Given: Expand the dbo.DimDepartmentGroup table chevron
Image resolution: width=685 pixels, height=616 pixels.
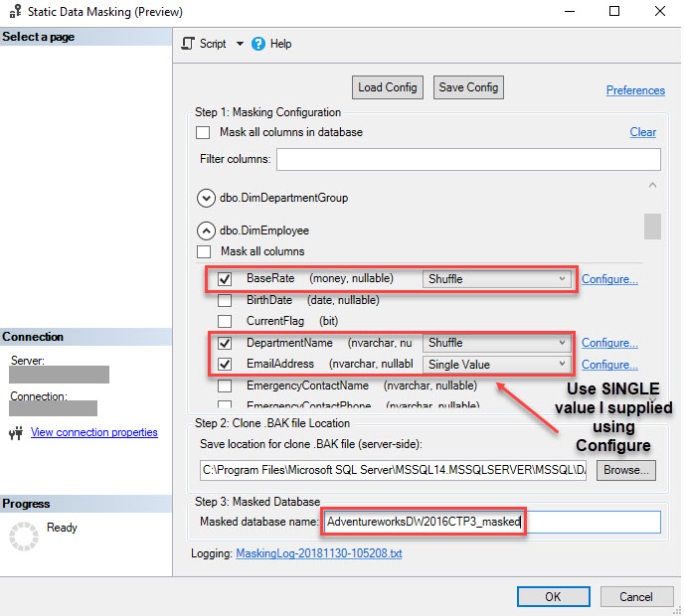Looking at the screenshot, I should (x=206, y=198).
